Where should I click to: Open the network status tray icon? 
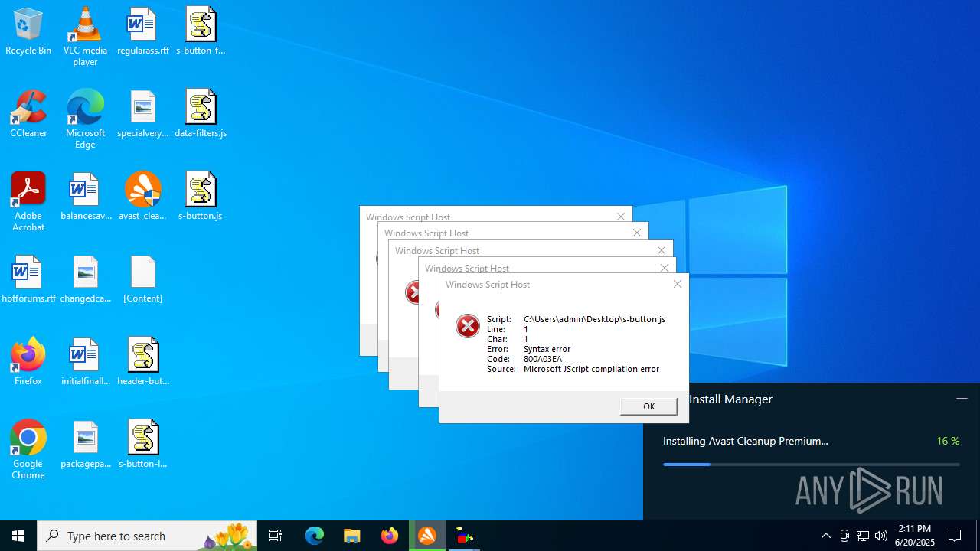(863, 536)
